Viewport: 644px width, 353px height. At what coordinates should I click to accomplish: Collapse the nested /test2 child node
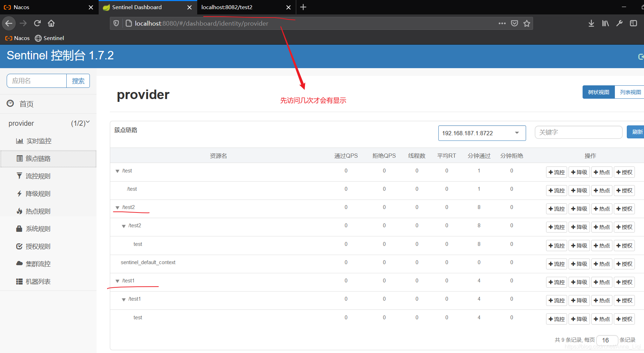[124, 226]
